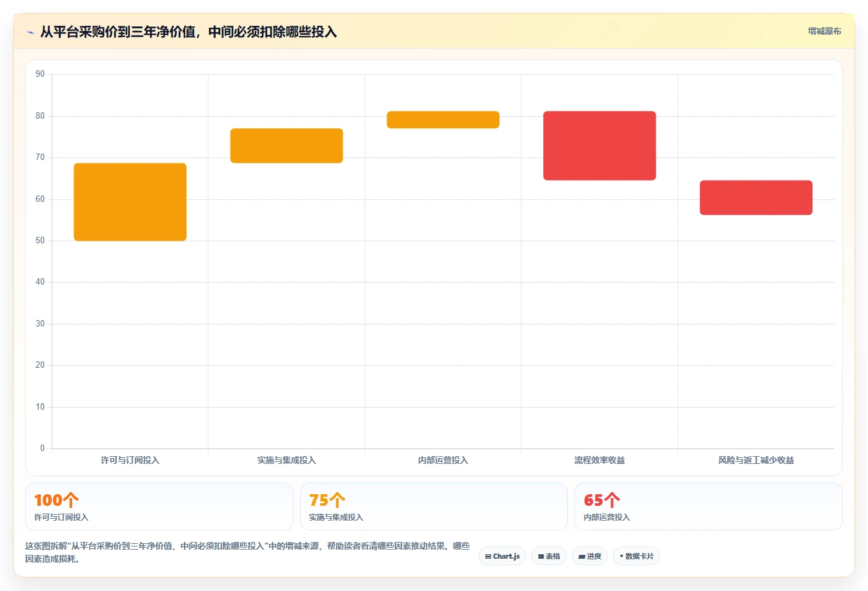The image size is (868, 591).
Task: Select the orange 许可与订阅投入 bar
Action: tap(130, 202)
